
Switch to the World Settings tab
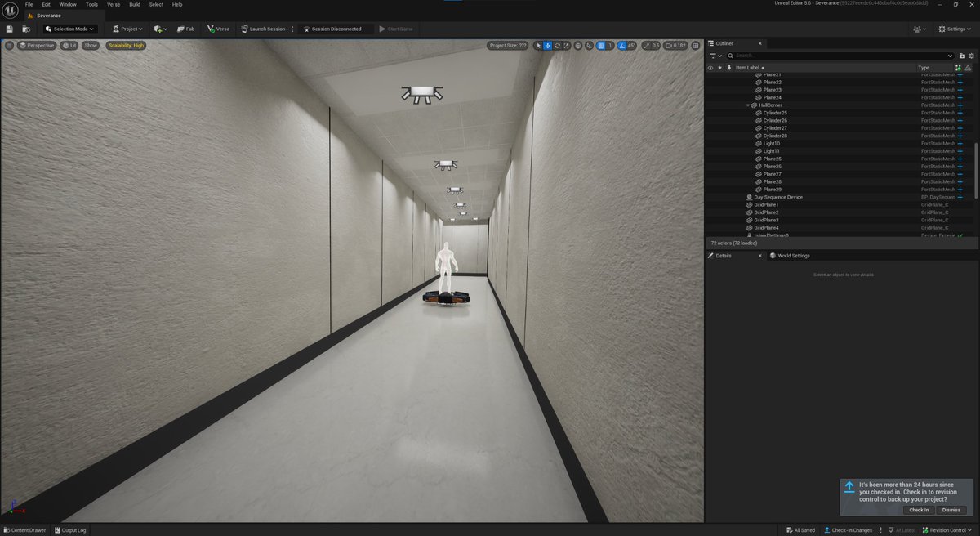(790, 256)
